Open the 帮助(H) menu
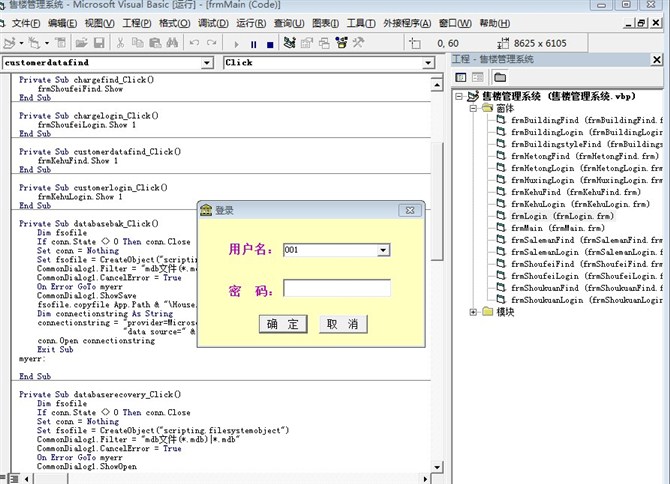Image resolution: width=670 pixels, height=484 pixels. pyautogui.click(x=495, y=23)
